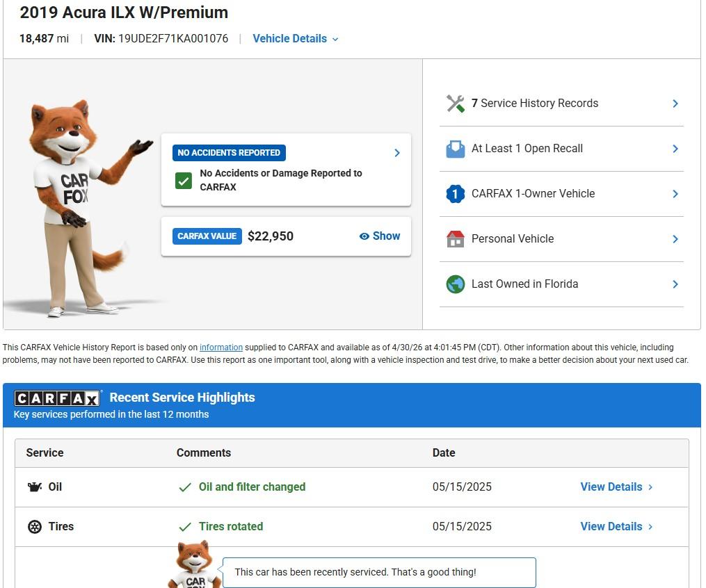Click 'No Accidents or Damage Reported to CARFAX' text

pyautogui.click(x=281, y=180)
